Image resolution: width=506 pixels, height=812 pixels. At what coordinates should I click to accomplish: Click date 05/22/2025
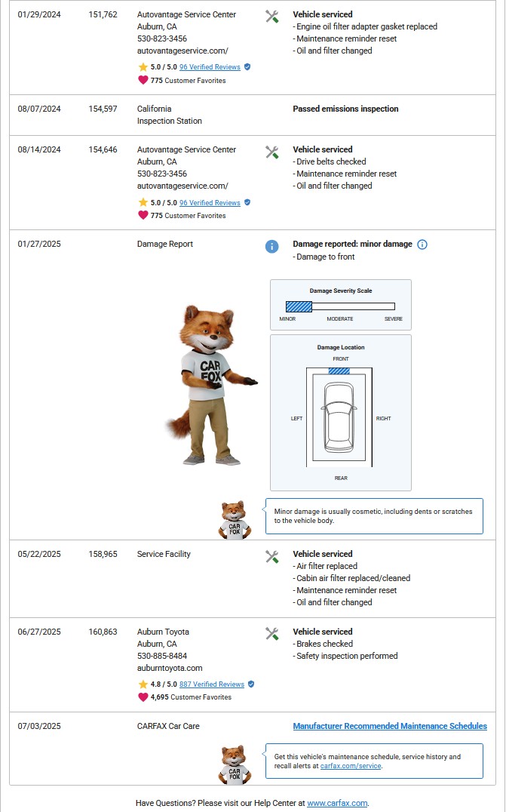click(38, 554)
